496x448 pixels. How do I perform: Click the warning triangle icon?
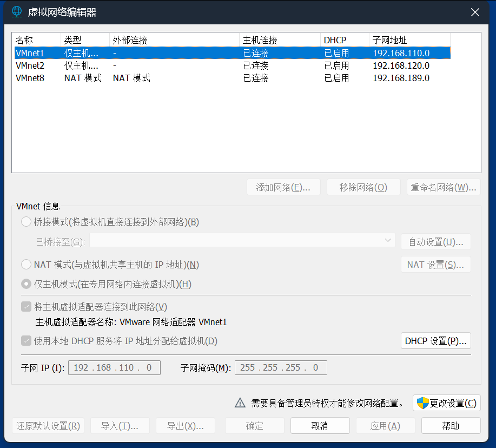(240, 403)
